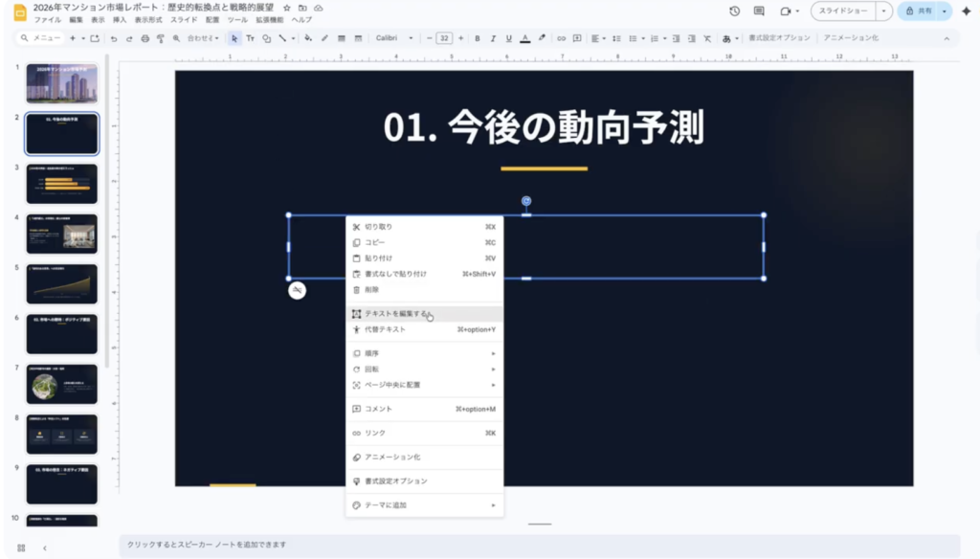
Task: Click the paint format roller icon
Action: 160,38
